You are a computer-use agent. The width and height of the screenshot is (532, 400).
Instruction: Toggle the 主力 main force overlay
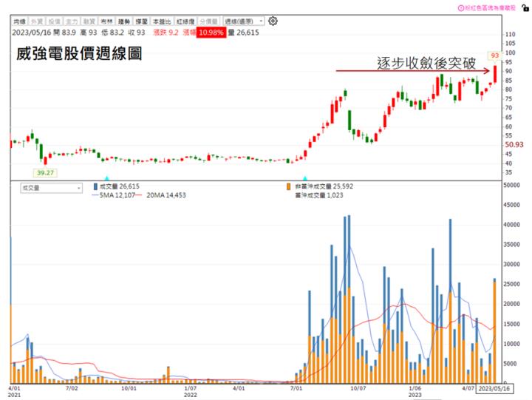(72, 21)
